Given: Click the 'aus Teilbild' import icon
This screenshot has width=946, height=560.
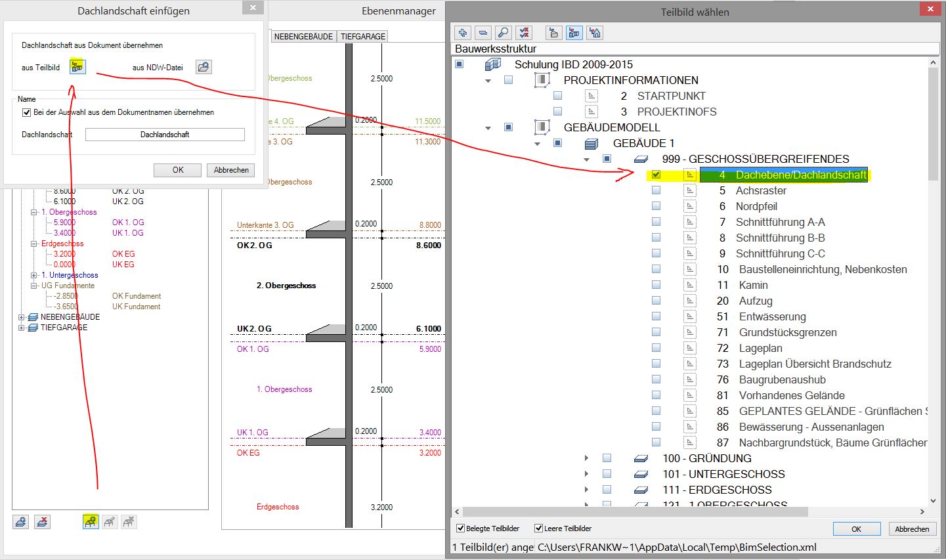Looking at the screenshot, I should click(77, 67).
